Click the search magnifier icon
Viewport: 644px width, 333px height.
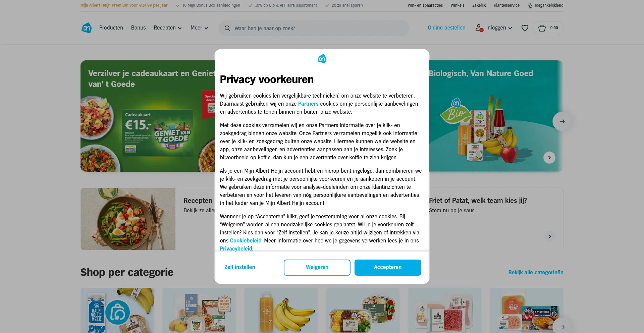[227, 28]
